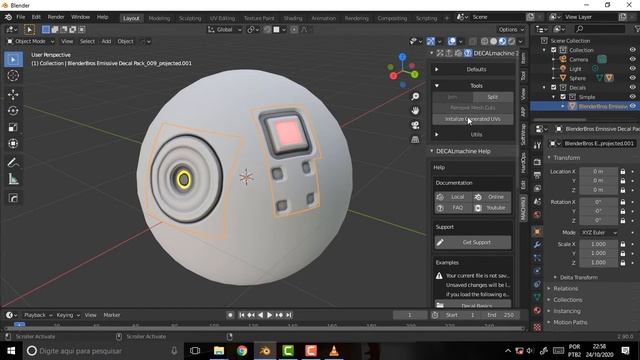
Task: Click the Scale X value slider
Action: tap(598, 244)
